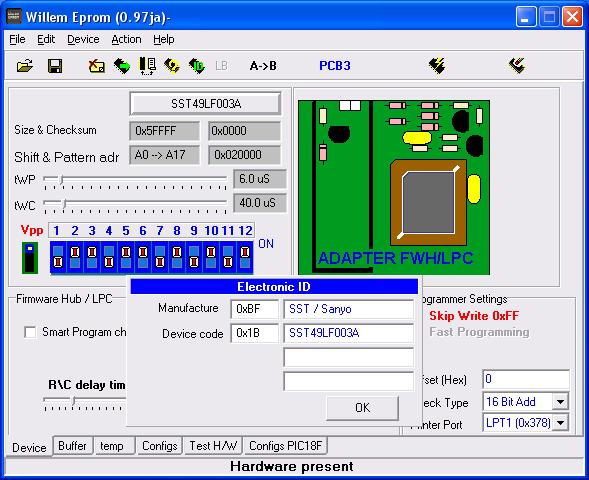This screenshot has width=589, height=480.
Task: Expand the LPT1 (0x378) printer port dropdown
Action: coord(560,423)
